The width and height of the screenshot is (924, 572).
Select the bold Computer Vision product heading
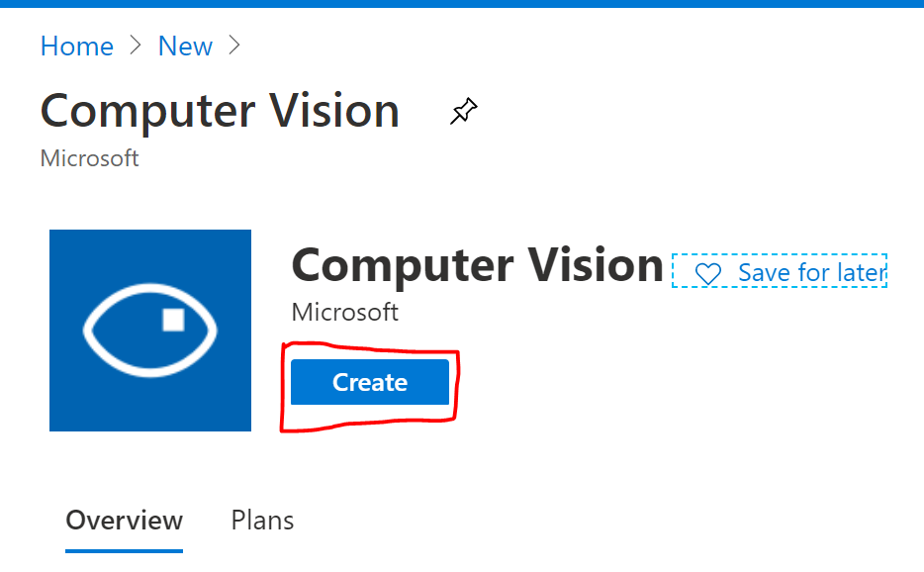478,265
